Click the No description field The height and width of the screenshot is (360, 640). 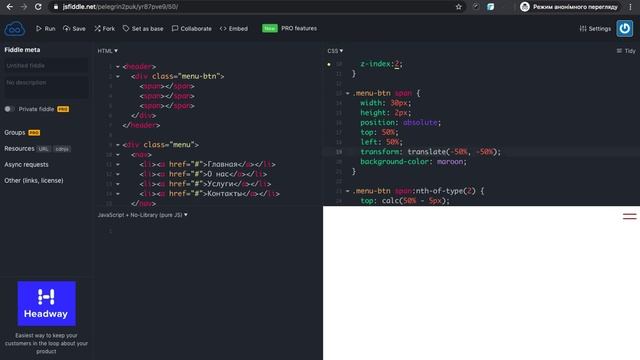pyautogui.click(x=46, y=87)
